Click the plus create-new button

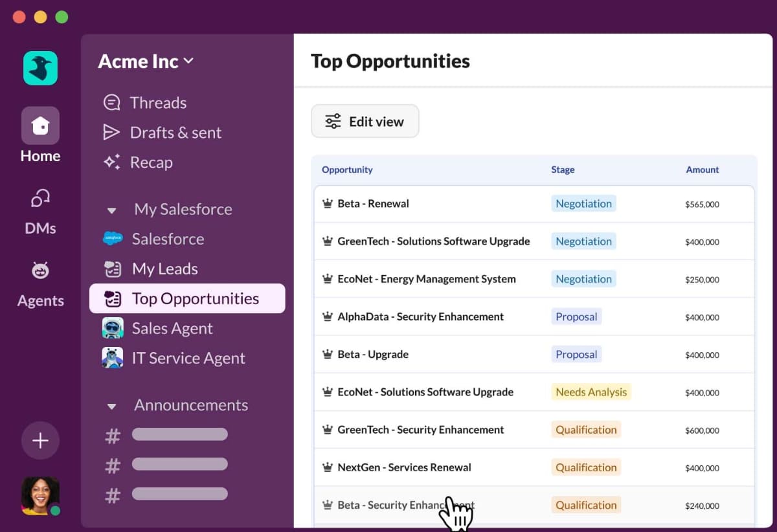[40, 441]
